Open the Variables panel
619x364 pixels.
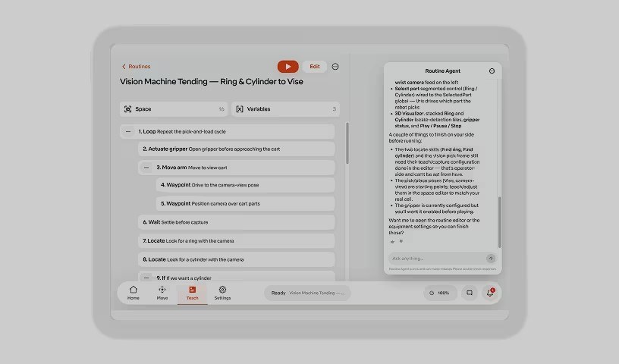pos(285,109)
